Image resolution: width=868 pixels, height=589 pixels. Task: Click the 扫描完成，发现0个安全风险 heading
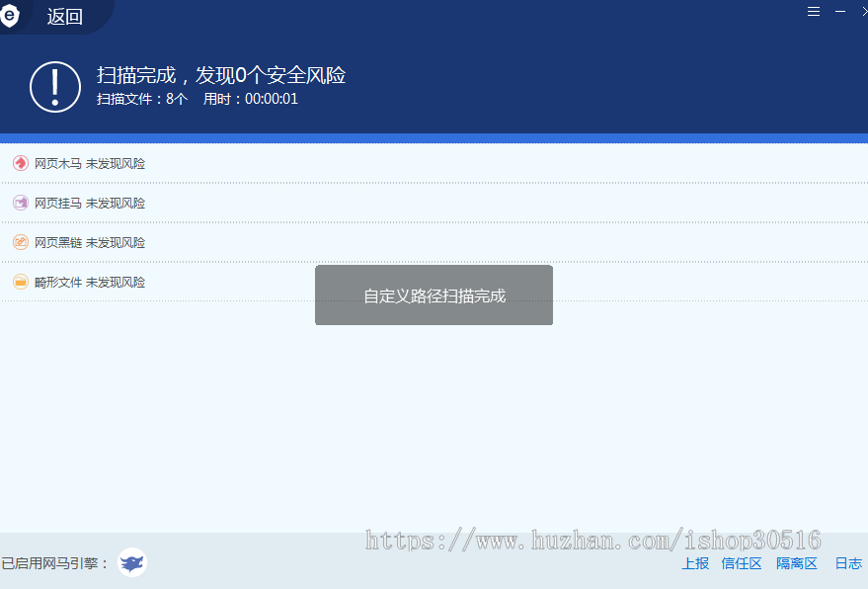point(221,75)
